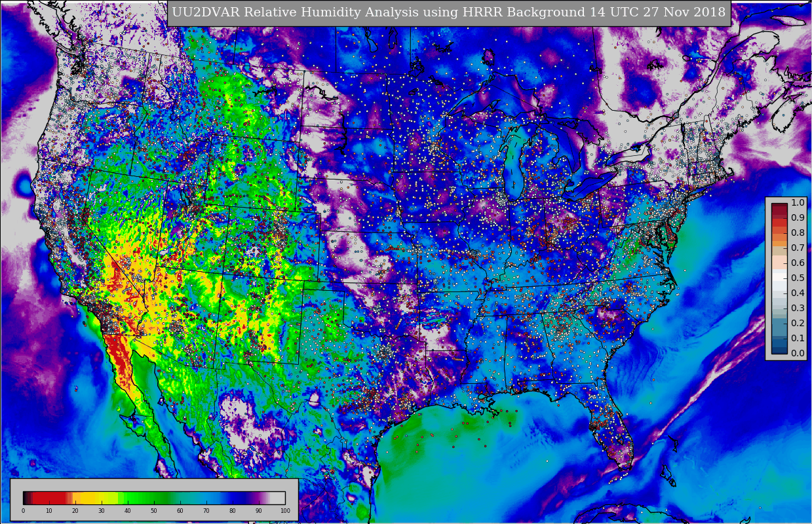Click the "60" tick label on the humidity scale

[180, 511]
